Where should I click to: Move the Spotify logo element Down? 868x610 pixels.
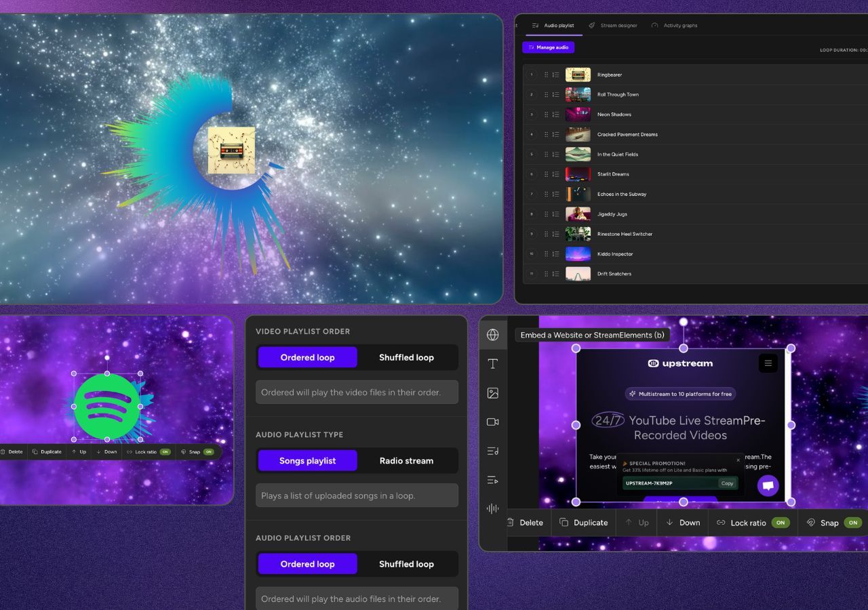107,451
